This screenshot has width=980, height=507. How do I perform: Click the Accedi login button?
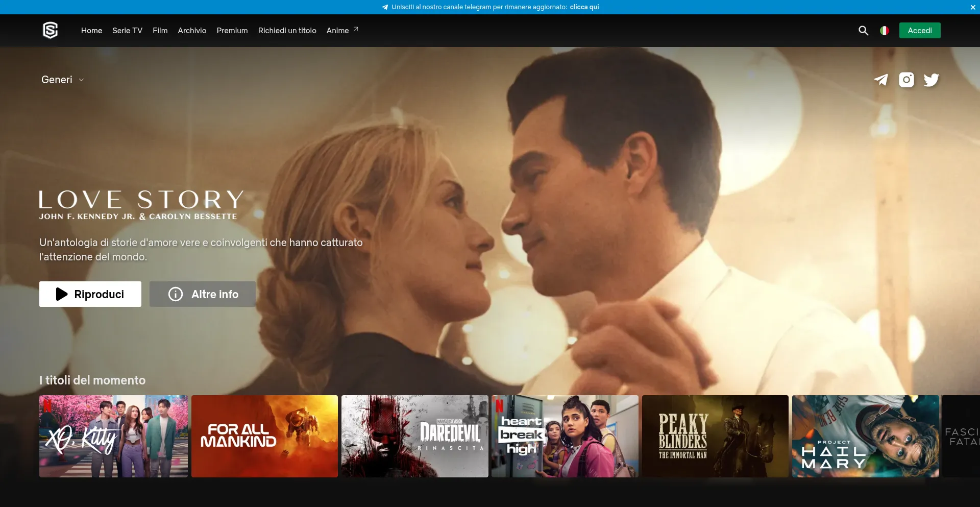pos(920,31)
